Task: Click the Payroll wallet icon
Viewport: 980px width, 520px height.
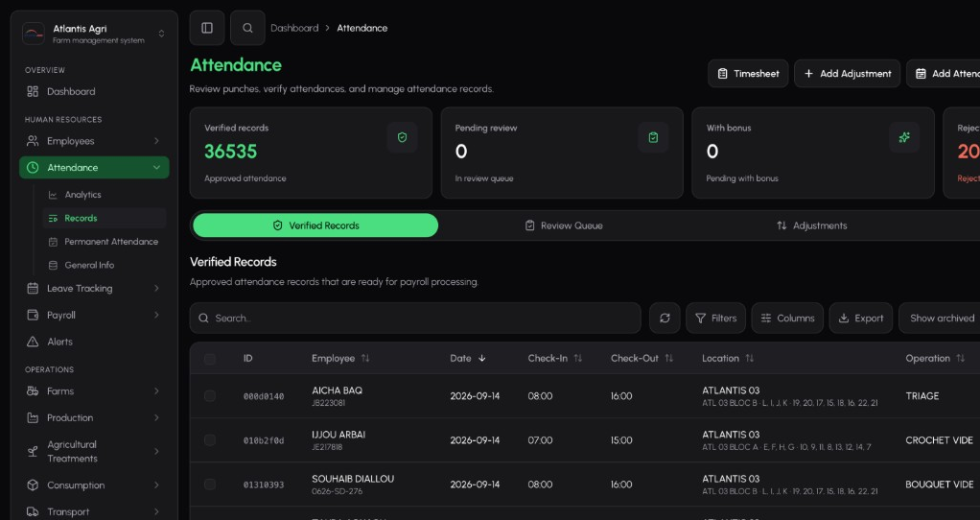Action: click(x=33, y=315)
